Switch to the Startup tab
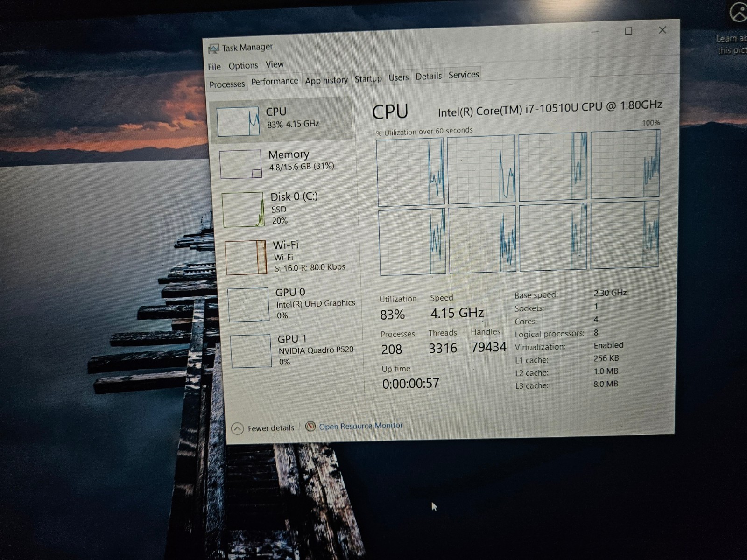 [x=368, y=79]
